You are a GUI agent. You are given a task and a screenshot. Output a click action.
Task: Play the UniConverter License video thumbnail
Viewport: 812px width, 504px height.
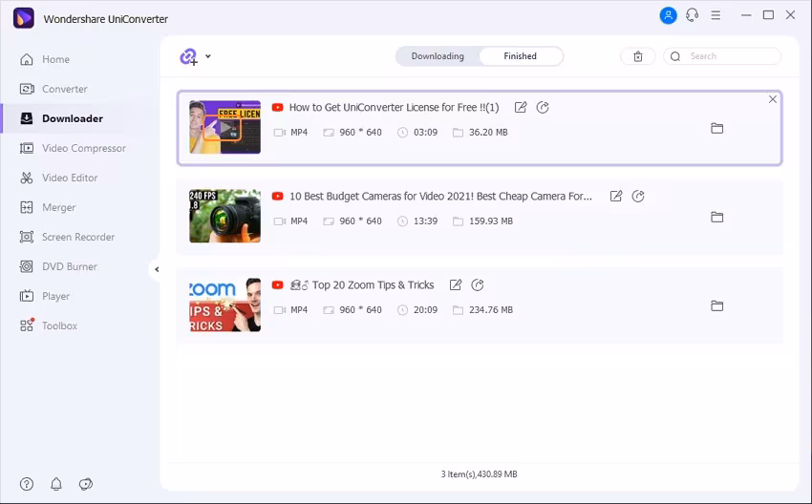click(x=224, y=127)
